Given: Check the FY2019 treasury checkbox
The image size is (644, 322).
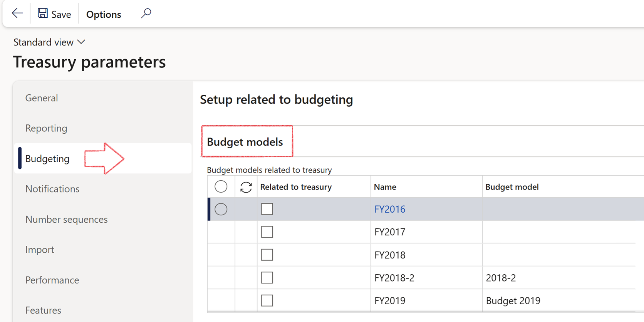Looking at the screenshot, I should pos(267,300).
